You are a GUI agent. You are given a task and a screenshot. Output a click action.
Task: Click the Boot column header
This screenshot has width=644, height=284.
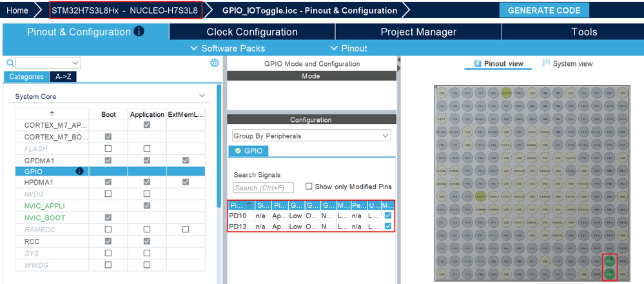(108, 115)
